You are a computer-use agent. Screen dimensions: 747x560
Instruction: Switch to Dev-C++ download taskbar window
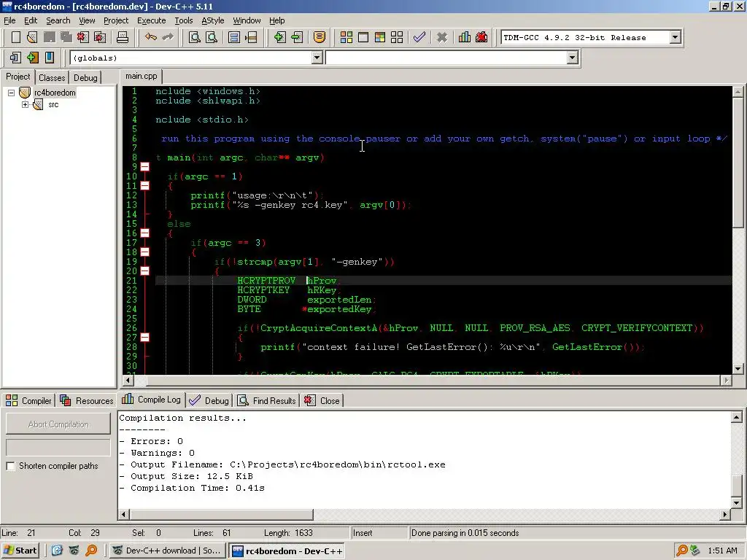pyautogui.click(x=166, y=551)
